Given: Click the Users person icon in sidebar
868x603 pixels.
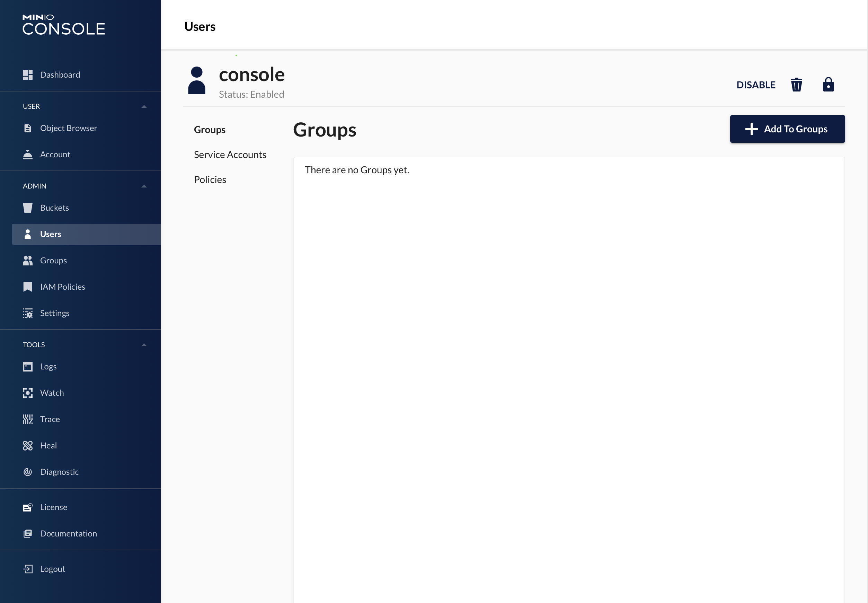Looking at the screenshot, I should pos(28,234).
